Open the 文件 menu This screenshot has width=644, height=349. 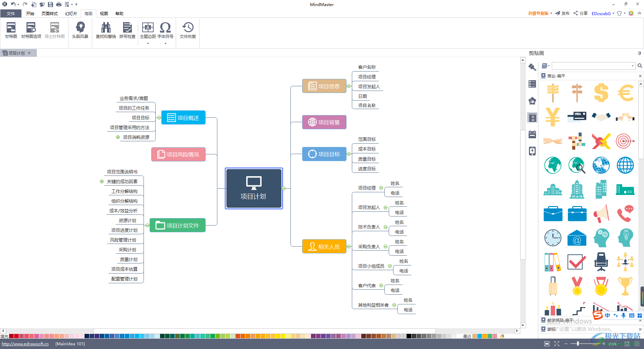(x=11, y=13)
